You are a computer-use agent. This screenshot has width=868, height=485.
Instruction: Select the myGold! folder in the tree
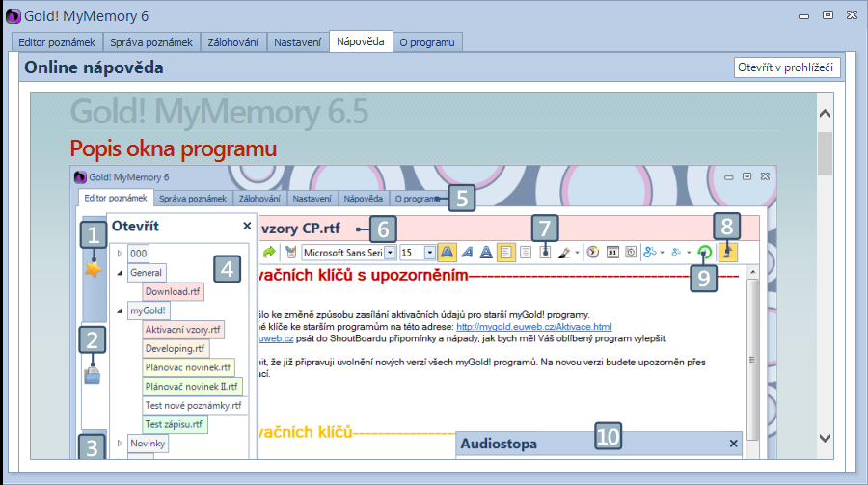[148, 310]
